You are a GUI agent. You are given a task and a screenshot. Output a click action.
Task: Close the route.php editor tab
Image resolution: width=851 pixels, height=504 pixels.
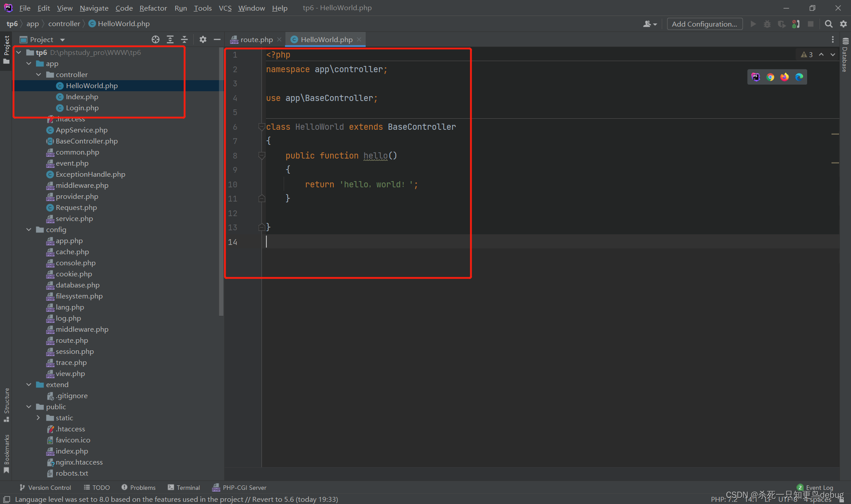click(279, 39)
